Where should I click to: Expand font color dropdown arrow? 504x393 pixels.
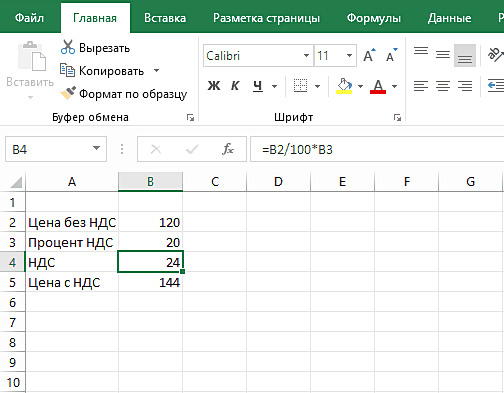(394, 86)
